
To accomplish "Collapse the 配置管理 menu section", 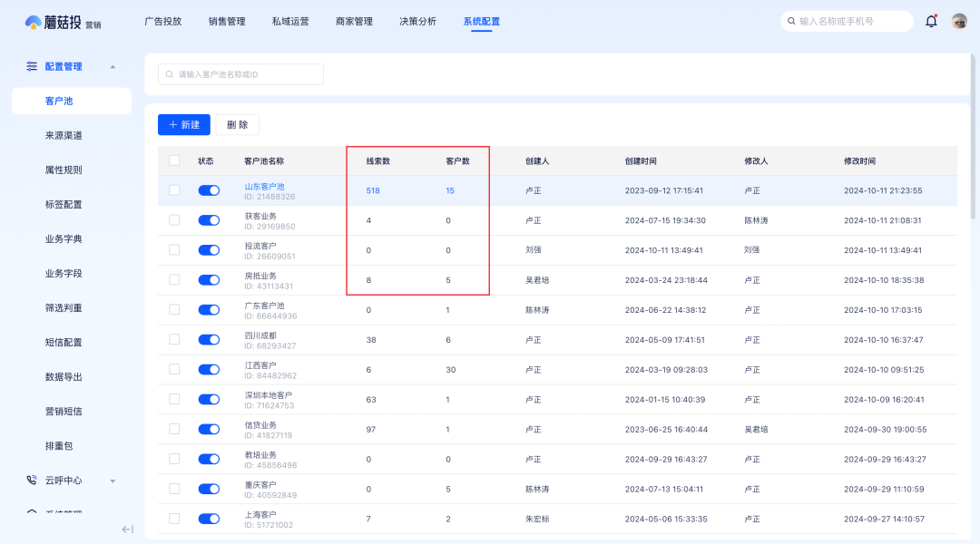I will pos(113,67).
